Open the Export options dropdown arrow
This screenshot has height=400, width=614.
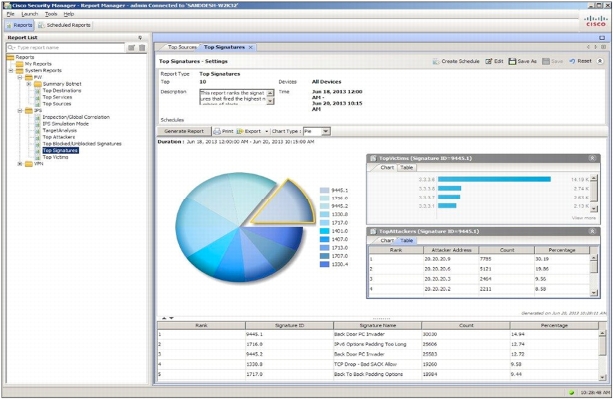click(x=267, y=131)
